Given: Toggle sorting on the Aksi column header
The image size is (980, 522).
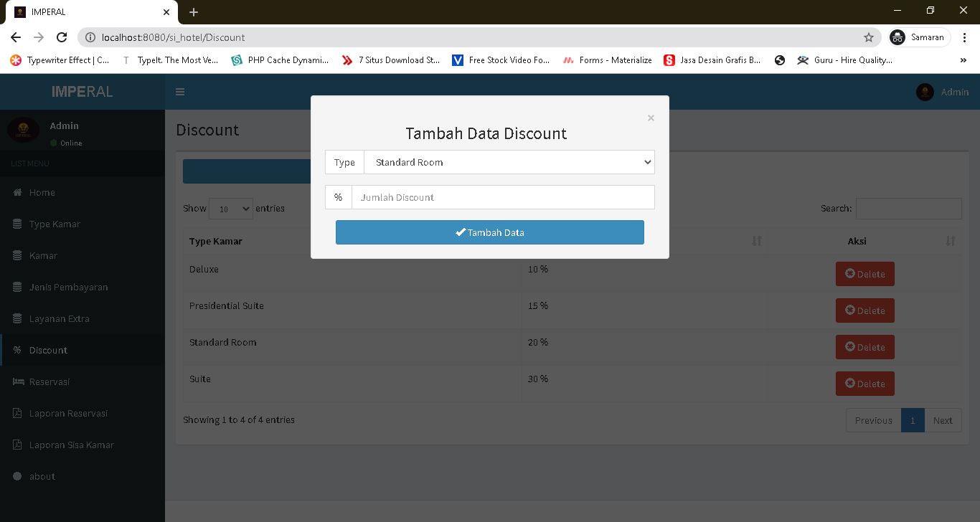Looking at the screenshot, I should 857,241.
